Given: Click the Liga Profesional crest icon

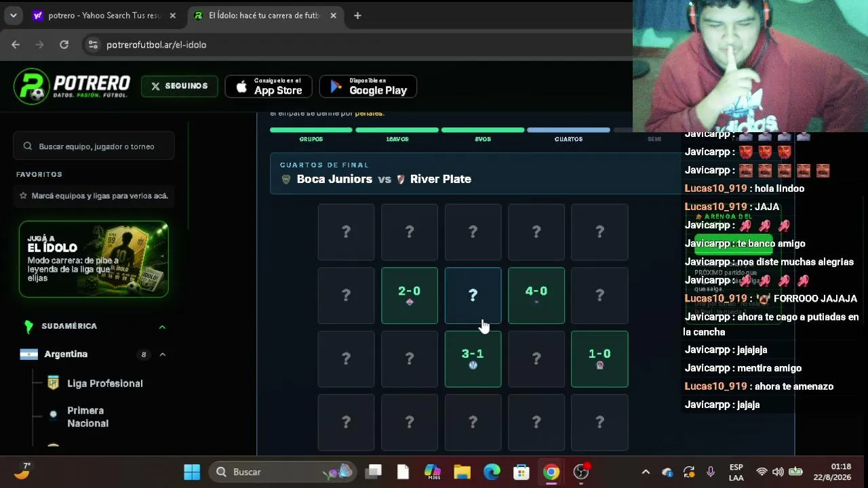Looking at the screenshot, I should (53, 383).
